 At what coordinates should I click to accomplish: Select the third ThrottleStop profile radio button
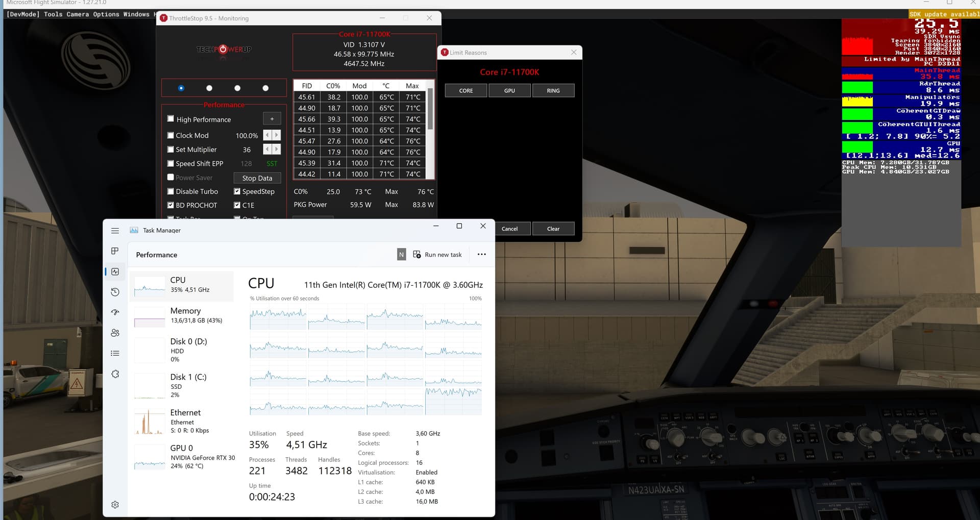(237, 88)
